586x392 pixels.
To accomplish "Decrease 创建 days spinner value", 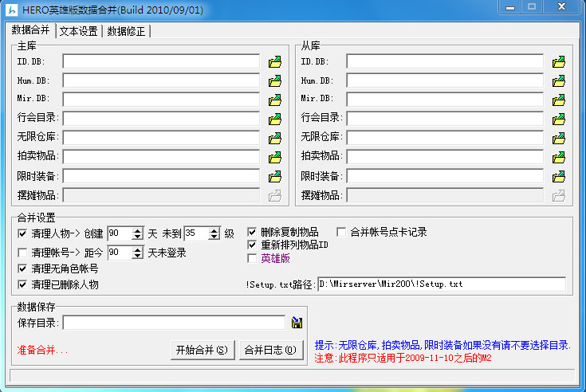I will click(137, 237).
